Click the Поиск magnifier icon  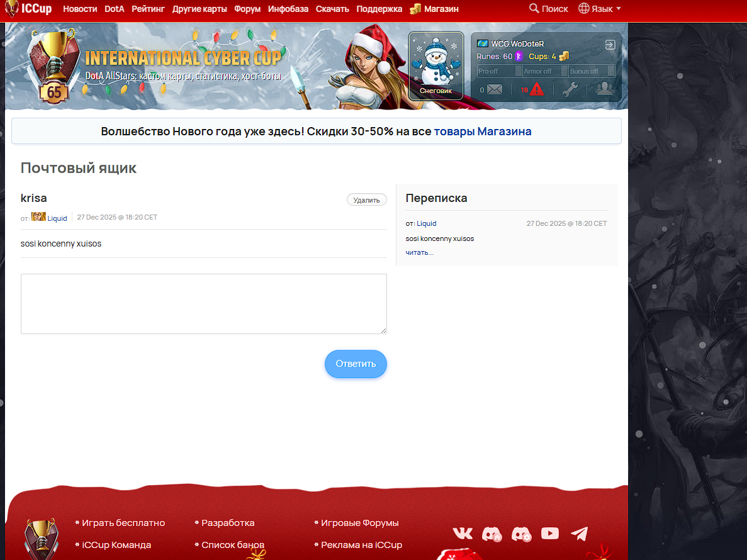click(534, 9)
